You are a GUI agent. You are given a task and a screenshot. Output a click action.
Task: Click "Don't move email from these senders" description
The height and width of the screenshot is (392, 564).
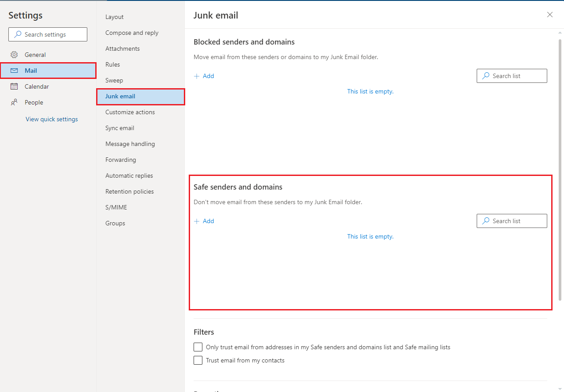pos(278,202)
